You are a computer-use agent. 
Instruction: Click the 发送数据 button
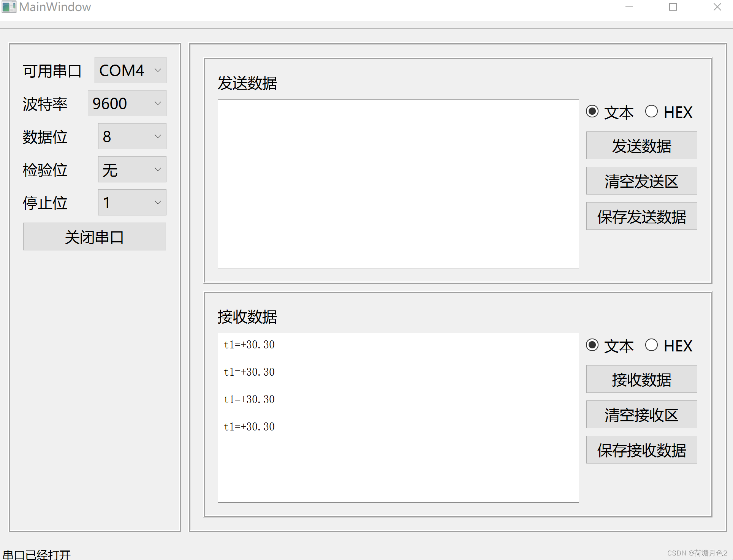pos(642,146)
